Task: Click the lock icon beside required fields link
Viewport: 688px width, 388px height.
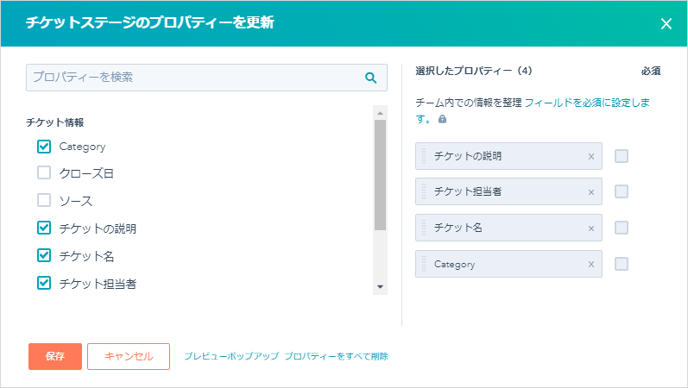Action: pyautogui.click(x=442, y=119)
